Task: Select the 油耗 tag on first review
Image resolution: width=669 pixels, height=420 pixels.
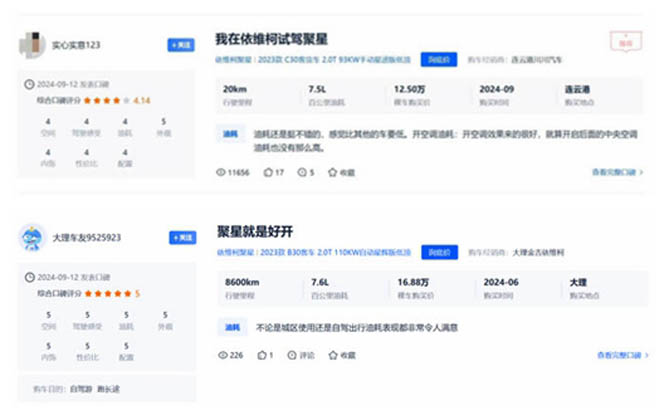Action: pos(231,132)
